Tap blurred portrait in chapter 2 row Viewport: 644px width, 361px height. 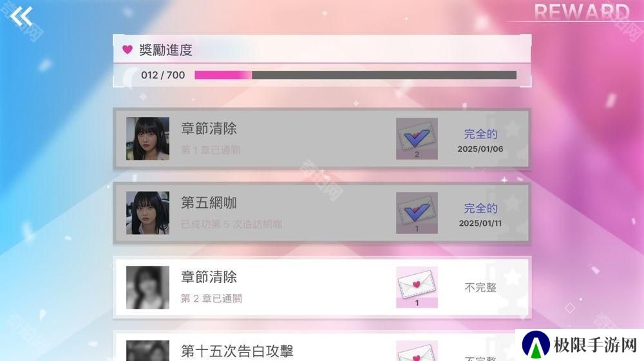(147, 287)
